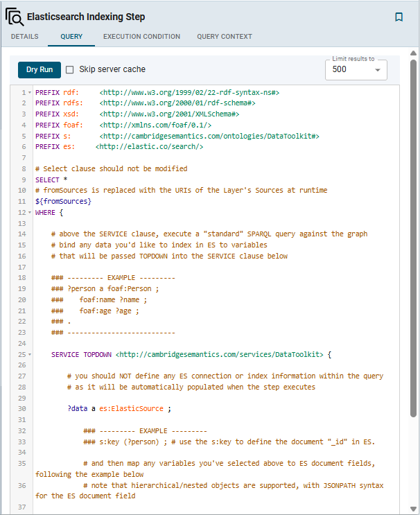This screenshot has height=515, width=420.
Task: Go to the Query Context tab
Action: [225, 37]
